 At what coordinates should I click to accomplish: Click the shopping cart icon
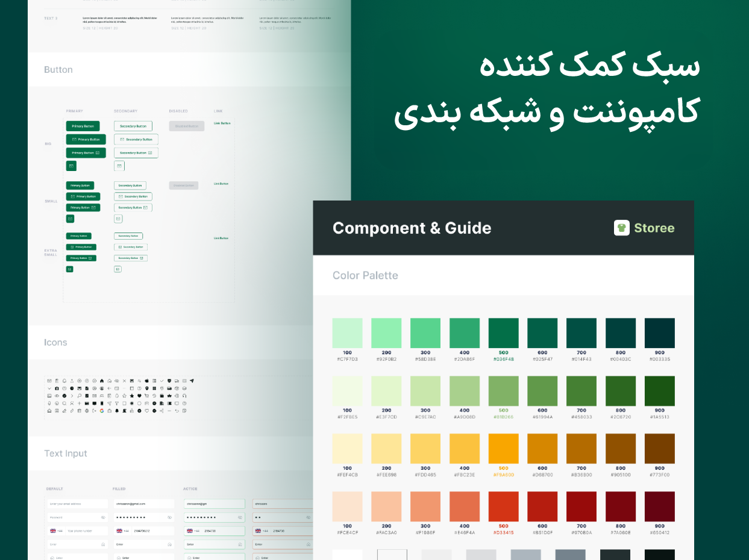[146, 396]
